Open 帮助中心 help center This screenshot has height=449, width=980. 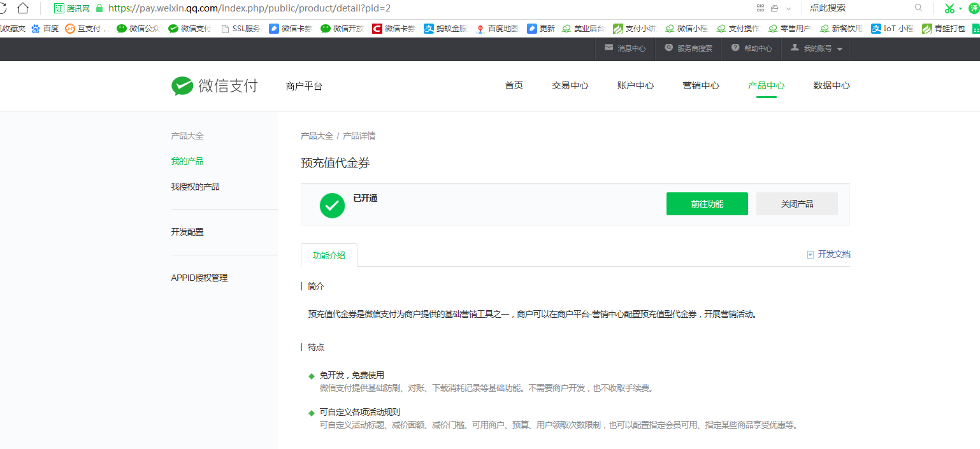pyautogui.click(x=751, y=48)
